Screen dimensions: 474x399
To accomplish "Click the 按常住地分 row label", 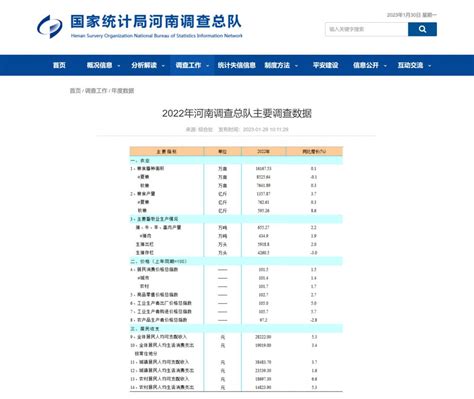I will pos(146,354).
